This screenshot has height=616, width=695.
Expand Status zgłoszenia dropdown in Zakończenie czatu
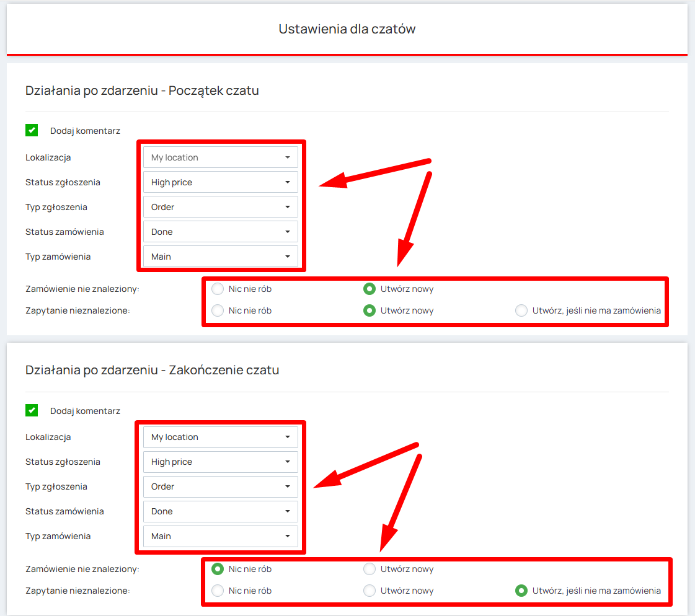(x=220, y=462)
